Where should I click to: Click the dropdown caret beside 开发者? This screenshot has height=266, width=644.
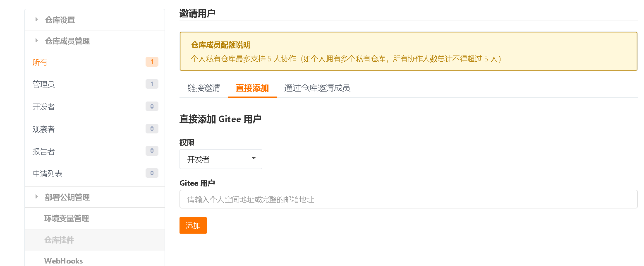click(254, 158)
